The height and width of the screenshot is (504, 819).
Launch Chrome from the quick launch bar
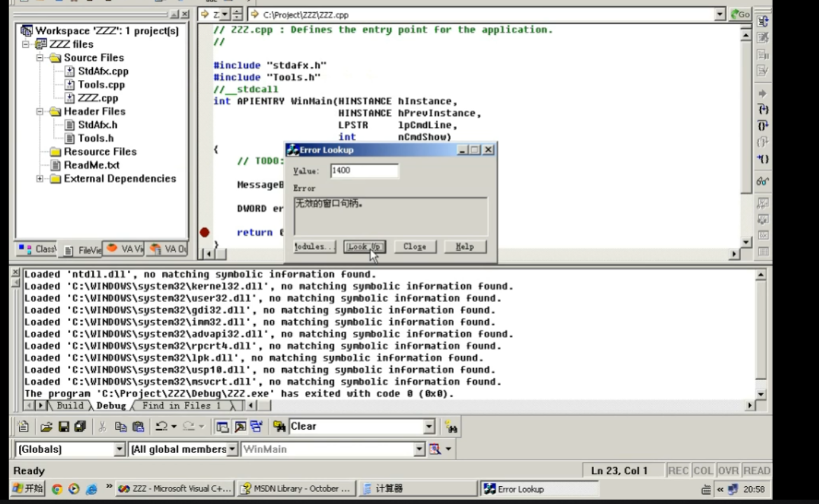pyautogui.click(x=57, y=489)
